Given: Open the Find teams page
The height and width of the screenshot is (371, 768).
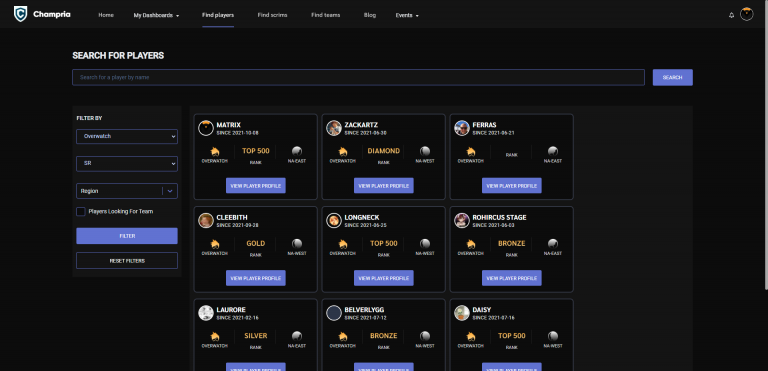Looking at the screenshot, I should coord(326,15).
